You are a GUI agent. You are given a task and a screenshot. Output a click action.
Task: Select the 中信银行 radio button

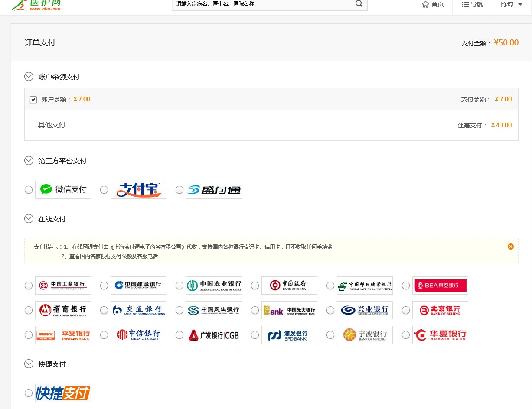coord(104,335)
